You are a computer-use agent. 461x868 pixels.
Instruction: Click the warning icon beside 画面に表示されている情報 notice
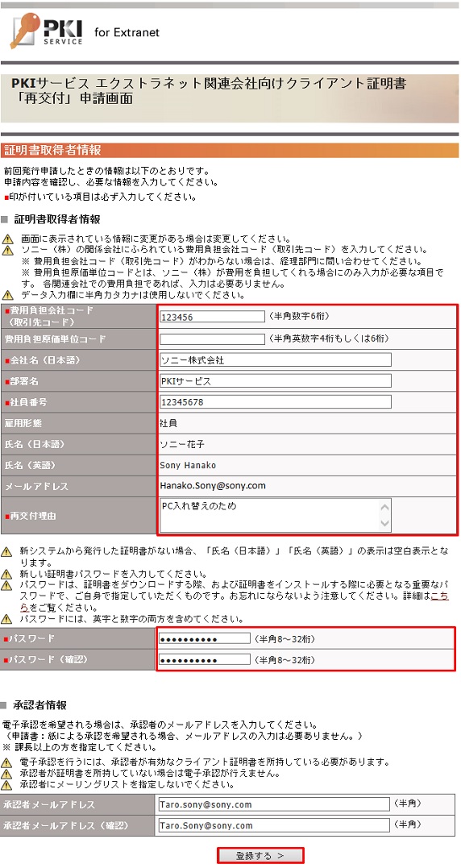6,239
